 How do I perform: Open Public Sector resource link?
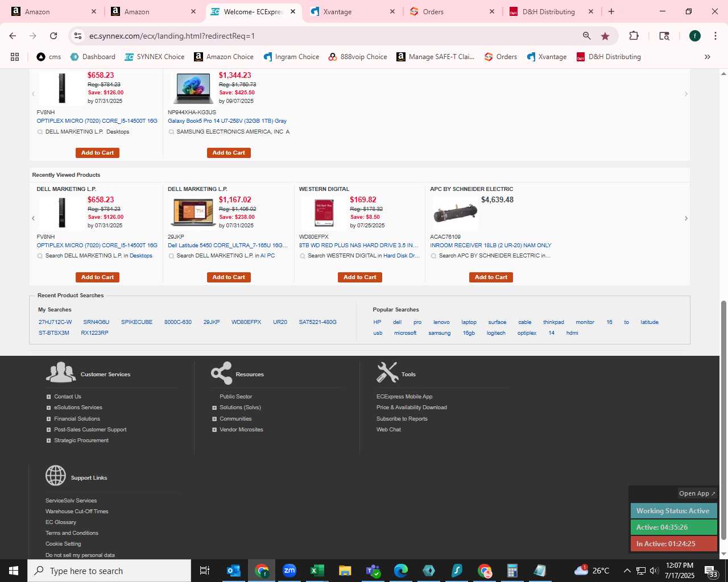[235, 397]
